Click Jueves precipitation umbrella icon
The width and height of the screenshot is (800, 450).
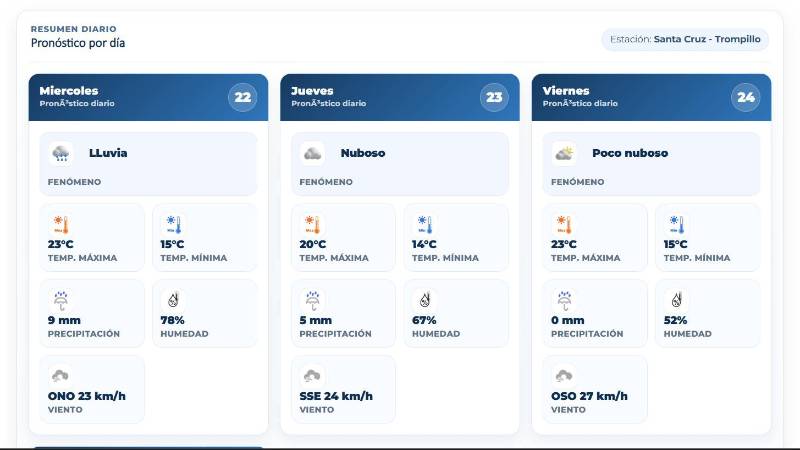[x=313, y=301]
